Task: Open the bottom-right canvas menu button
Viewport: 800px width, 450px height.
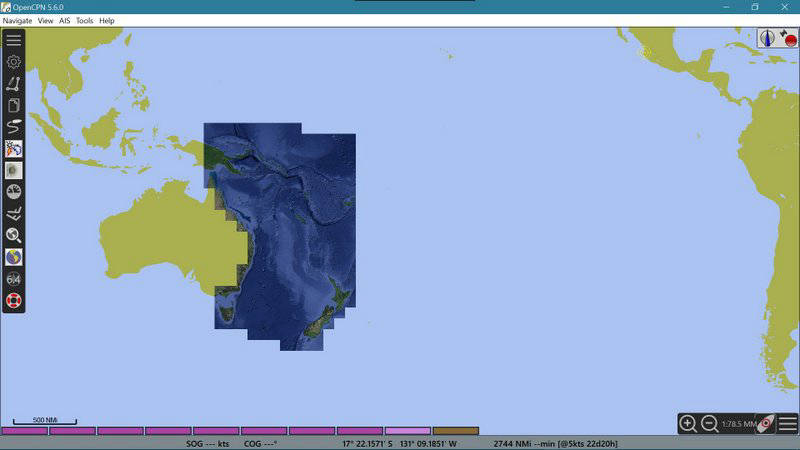Action: point(788,423)
